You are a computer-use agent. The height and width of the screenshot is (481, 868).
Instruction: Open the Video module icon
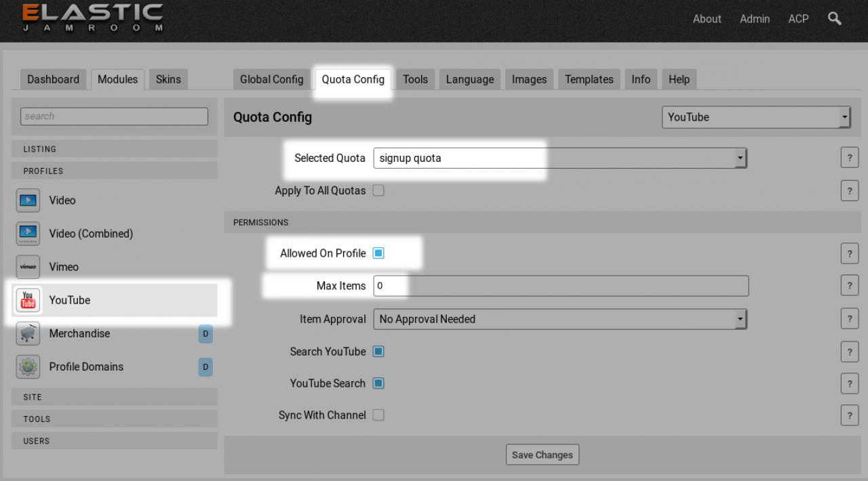(x=28, y=201)
